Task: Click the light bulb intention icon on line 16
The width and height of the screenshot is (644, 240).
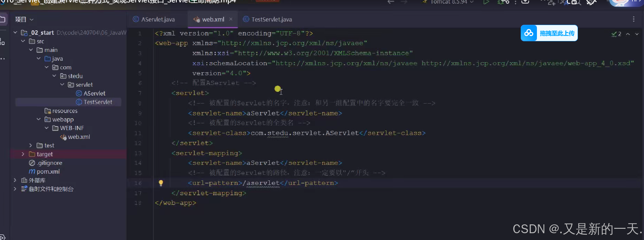Action: (x=161, y=183)
